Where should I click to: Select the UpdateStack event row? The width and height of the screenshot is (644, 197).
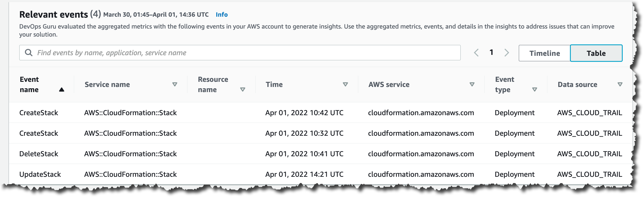(40, 174)
